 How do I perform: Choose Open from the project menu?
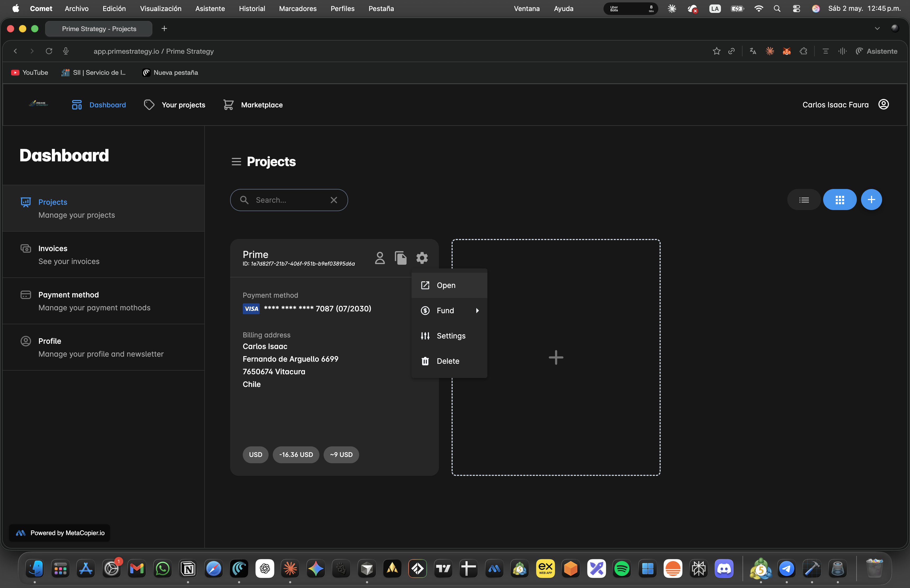click(x=449, y=285)
